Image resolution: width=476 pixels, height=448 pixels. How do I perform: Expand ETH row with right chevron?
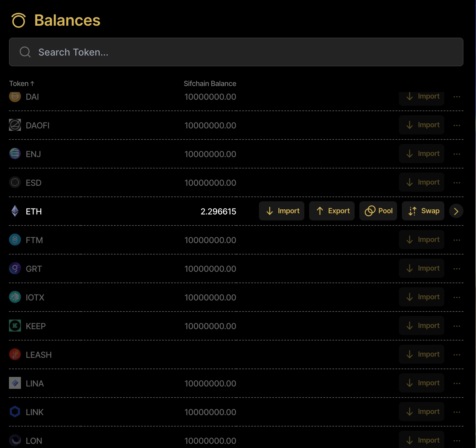[x=456, y=211]
